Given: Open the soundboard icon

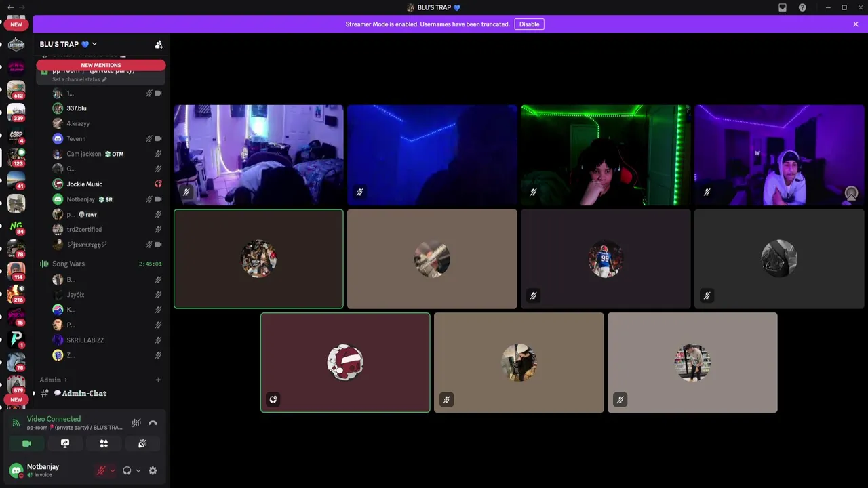Looking at the screenshot, I should (x=142, y=443).
